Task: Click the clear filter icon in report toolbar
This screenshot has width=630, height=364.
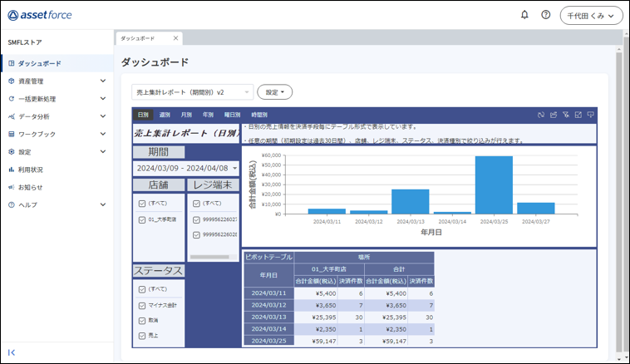Action: (566, 115)
